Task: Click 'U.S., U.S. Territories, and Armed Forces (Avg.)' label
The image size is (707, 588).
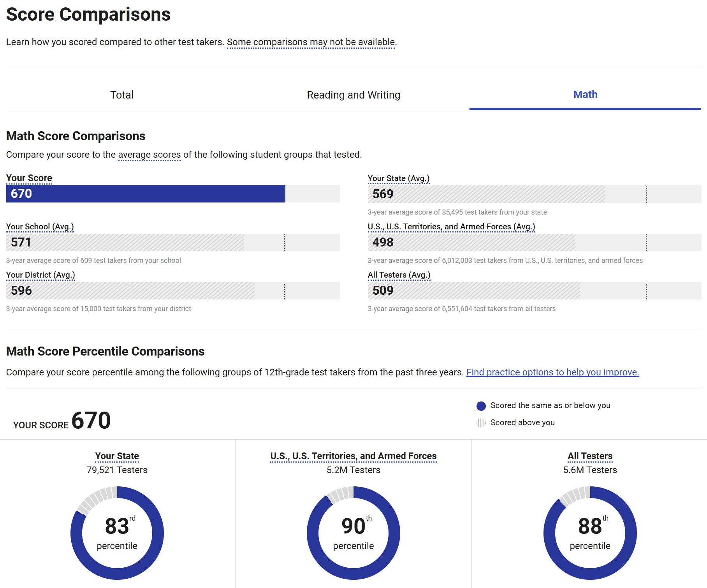Action: click(451, 227)
